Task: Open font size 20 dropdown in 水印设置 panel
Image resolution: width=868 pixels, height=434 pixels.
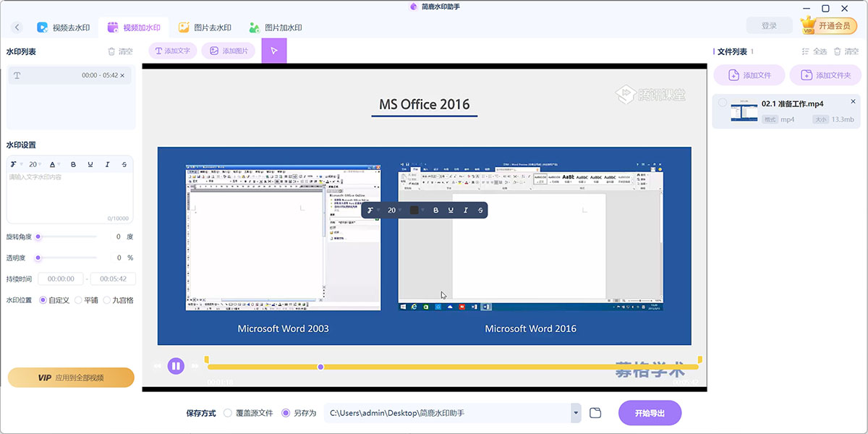Action: (35, 164)
